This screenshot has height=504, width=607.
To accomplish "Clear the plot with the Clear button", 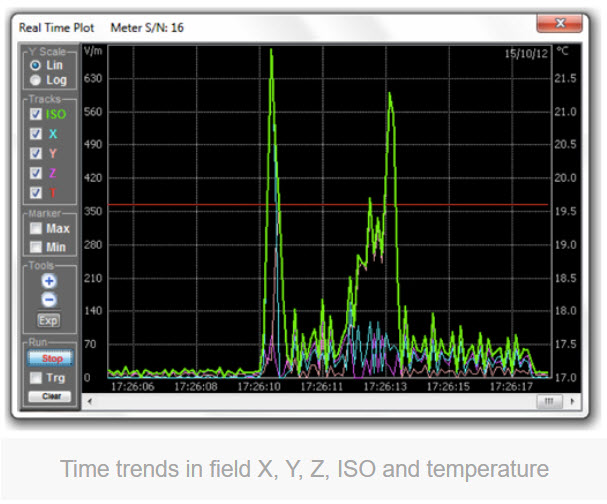I will 50,396.
